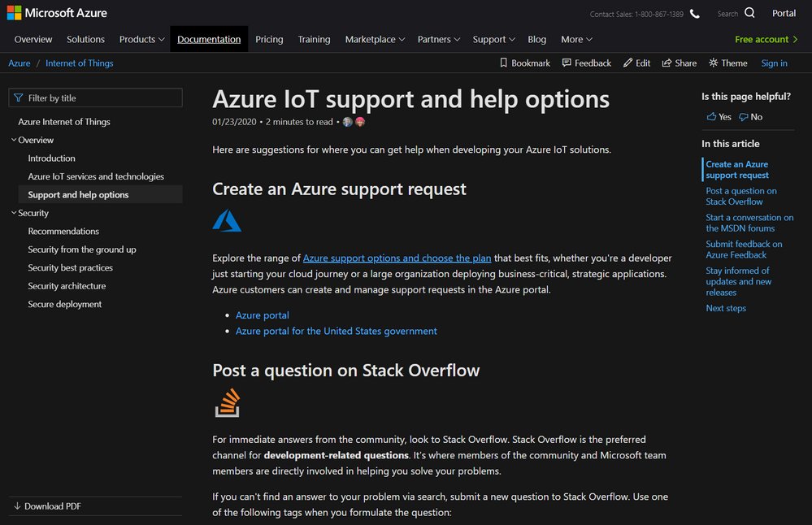Click into Filter by title field
Screen dimensions: 812x525
[95, 98]
